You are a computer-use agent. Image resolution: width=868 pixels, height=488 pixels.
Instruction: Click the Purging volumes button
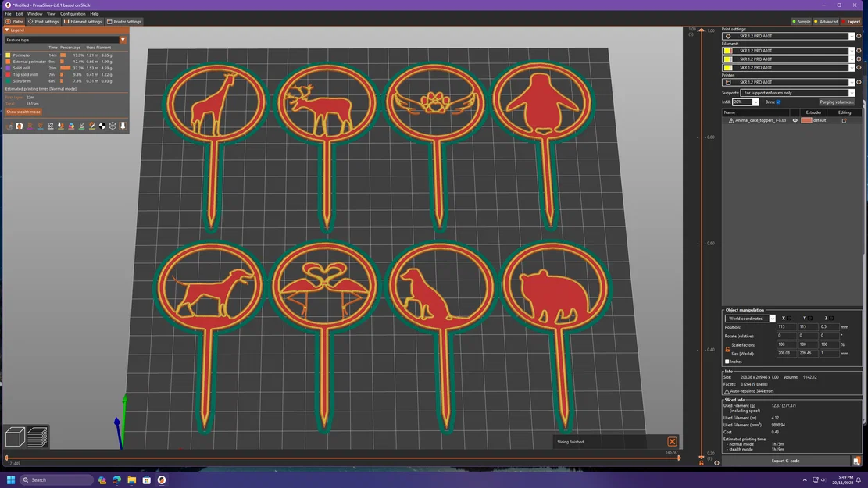click(837, 102)
